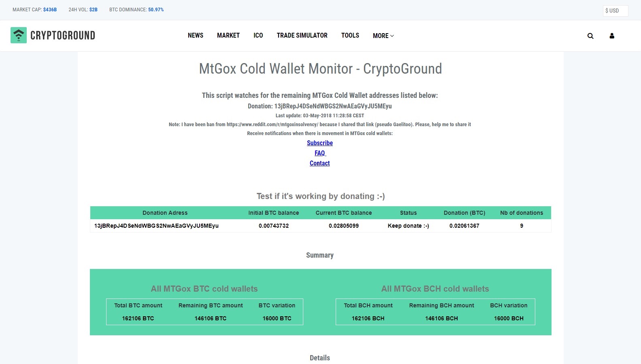Click the 16000 BCH variation value
This screenshot has height=364, width=641.
509,318
